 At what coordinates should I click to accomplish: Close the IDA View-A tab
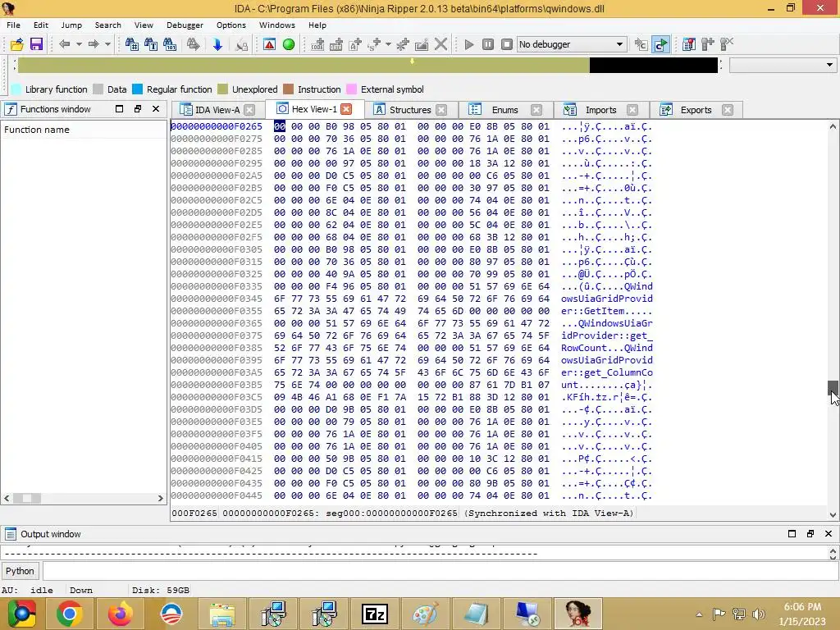click(x=249, y=110)
